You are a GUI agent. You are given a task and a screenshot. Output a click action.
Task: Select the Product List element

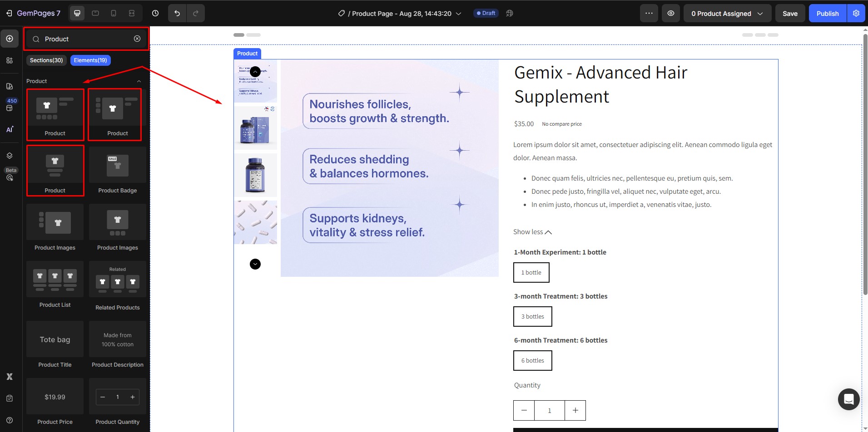(x=55, y=285)
